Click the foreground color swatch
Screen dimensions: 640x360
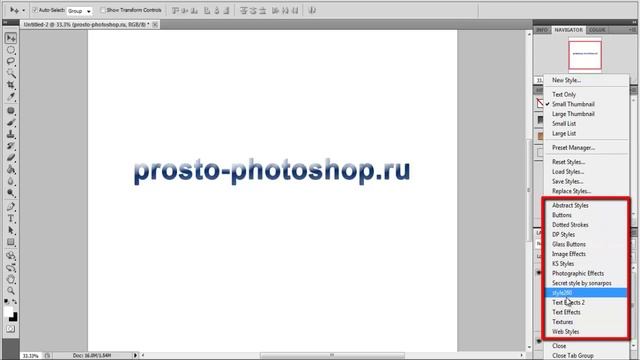coord(8,312)
